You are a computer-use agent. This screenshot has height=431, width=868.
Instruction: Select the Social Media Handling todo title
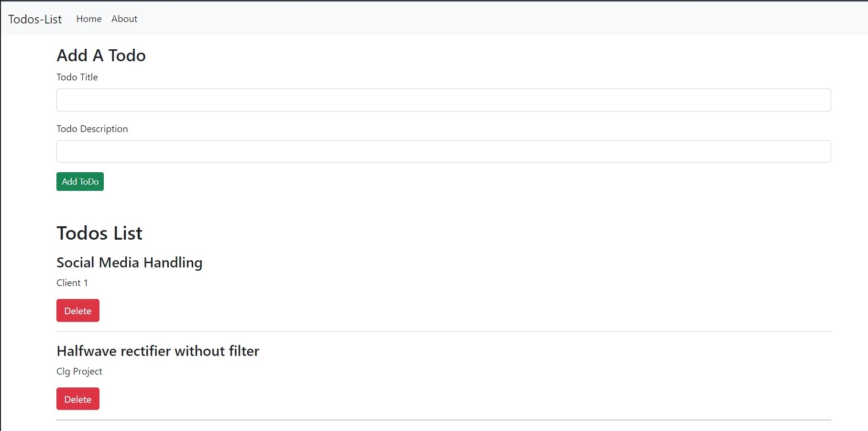click(129, 263)
